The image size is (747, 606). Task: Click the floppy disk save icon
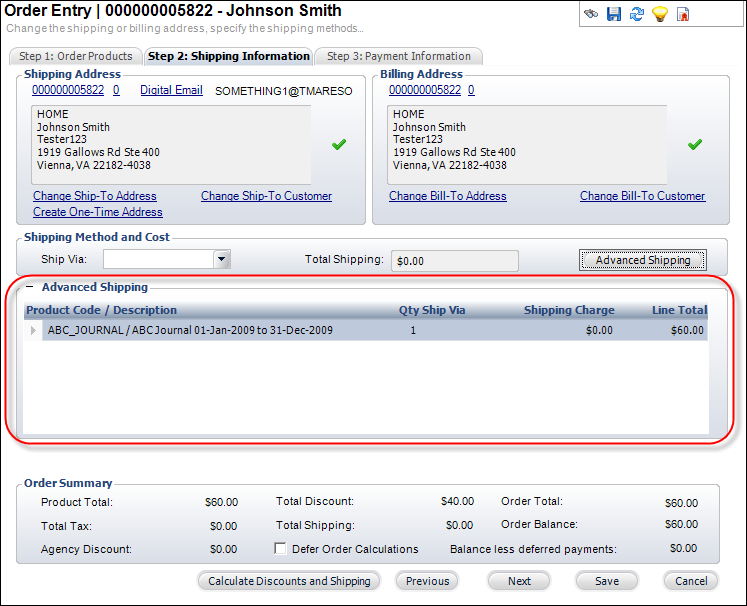pyautogui.click(x=614, y=14)
